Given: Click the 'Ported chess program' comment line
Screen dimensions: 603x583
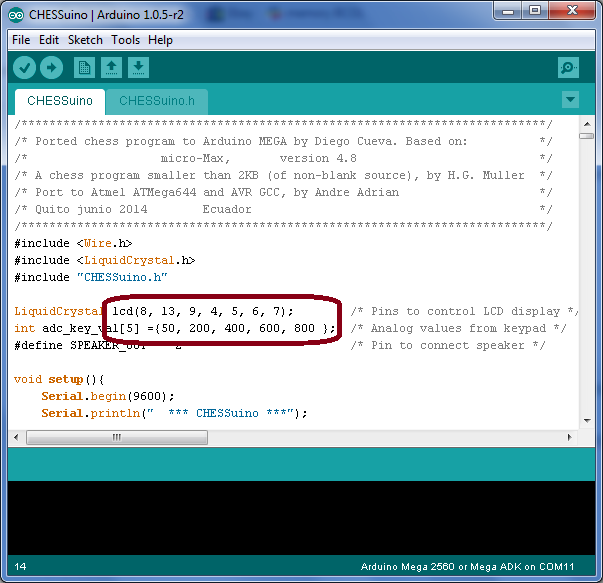Looking at the screenshot, I should click(284, 141).
